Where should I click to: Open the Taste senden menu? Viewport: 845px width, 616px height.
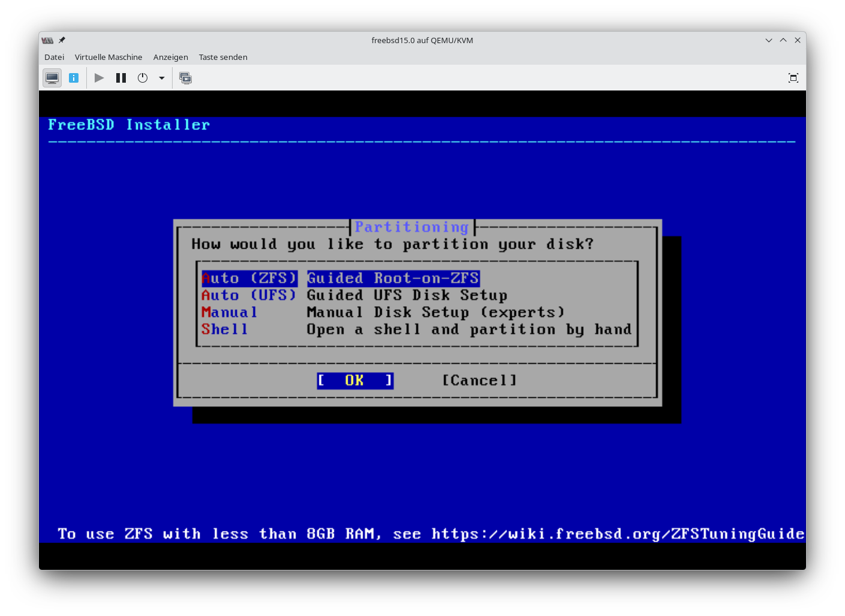[223, 57]
